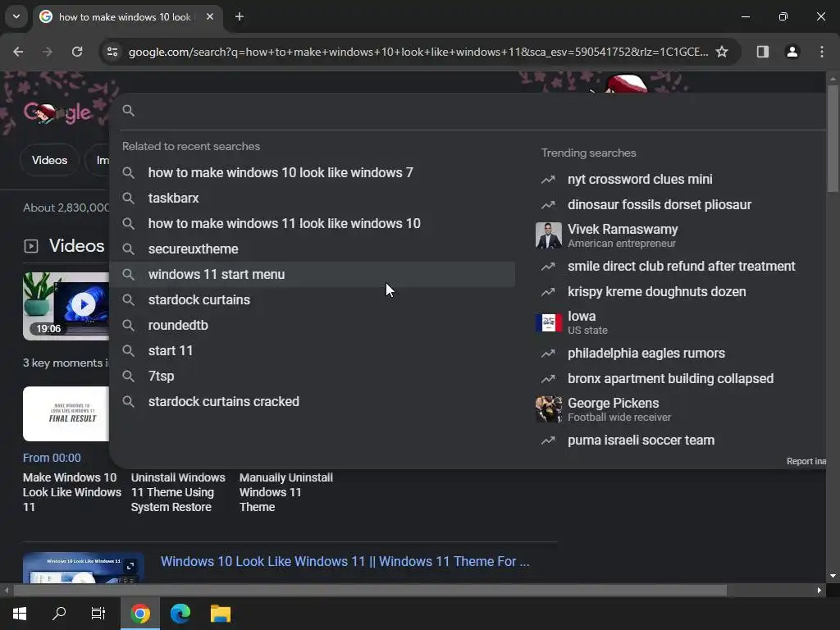The image size is (840, 630).
Task: Click the page vertical scrollbar
Action: pyautogui.click(x=833, y=138)
